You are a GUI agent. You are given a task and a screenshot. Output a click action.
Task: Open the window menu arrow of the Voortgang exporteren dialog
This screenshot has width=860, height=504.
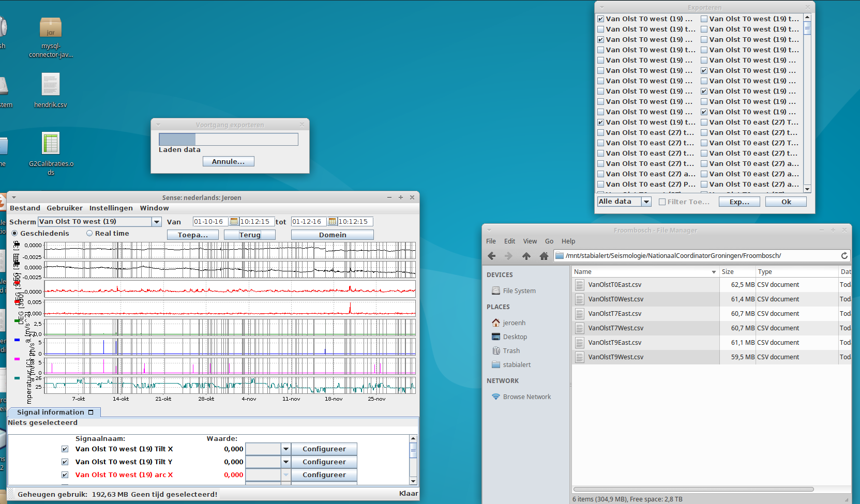158,125
